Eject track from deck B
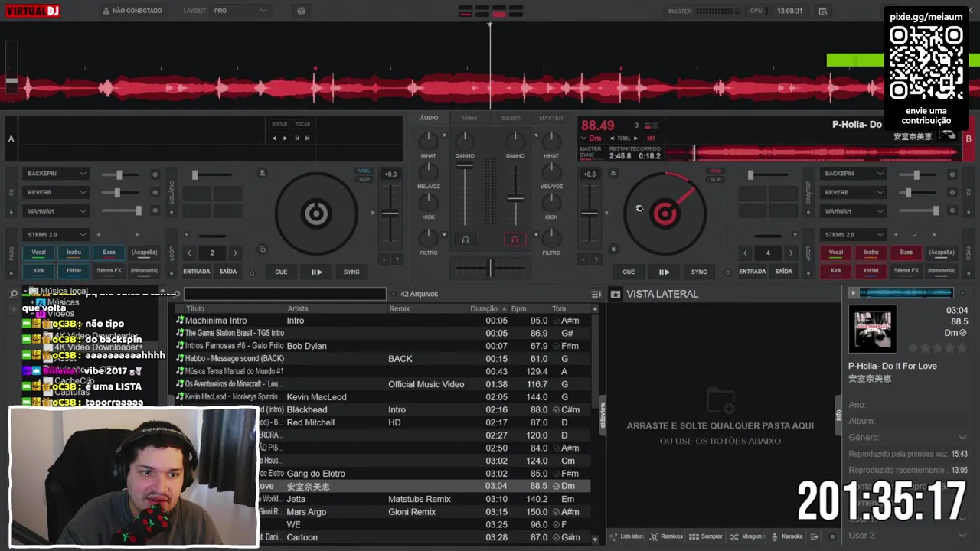 point(612,173)
